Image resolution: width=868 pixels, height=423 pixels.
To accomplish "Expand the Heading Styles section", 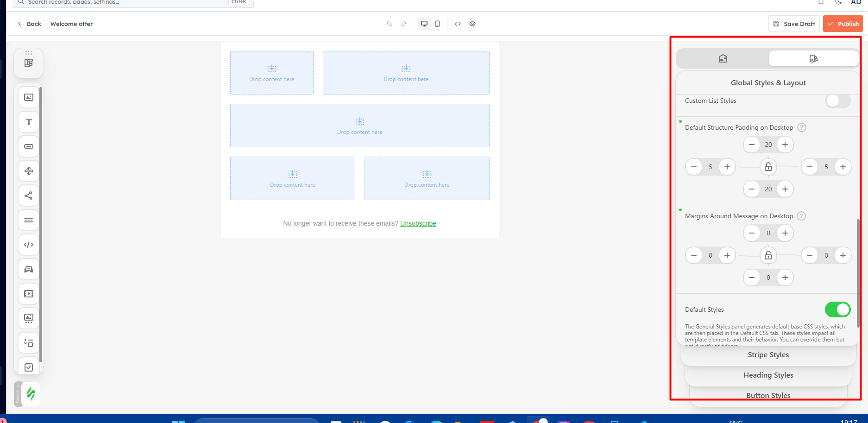I will (x=768, y=375).
